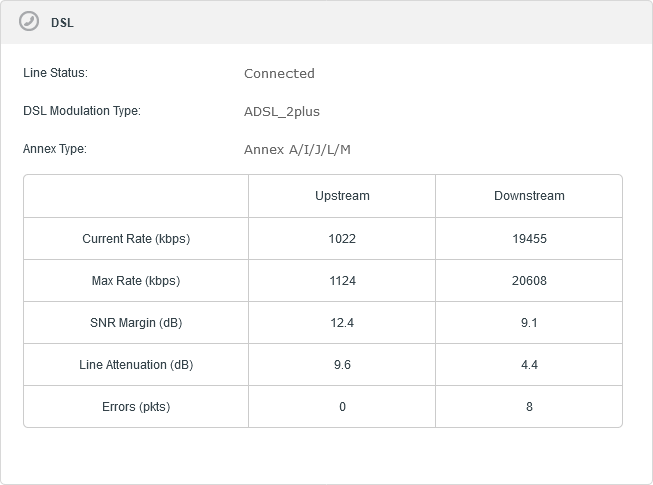653x485 pixels.
Task: Click the Line Attenuation (dB) label
Action: click(136, 365)
